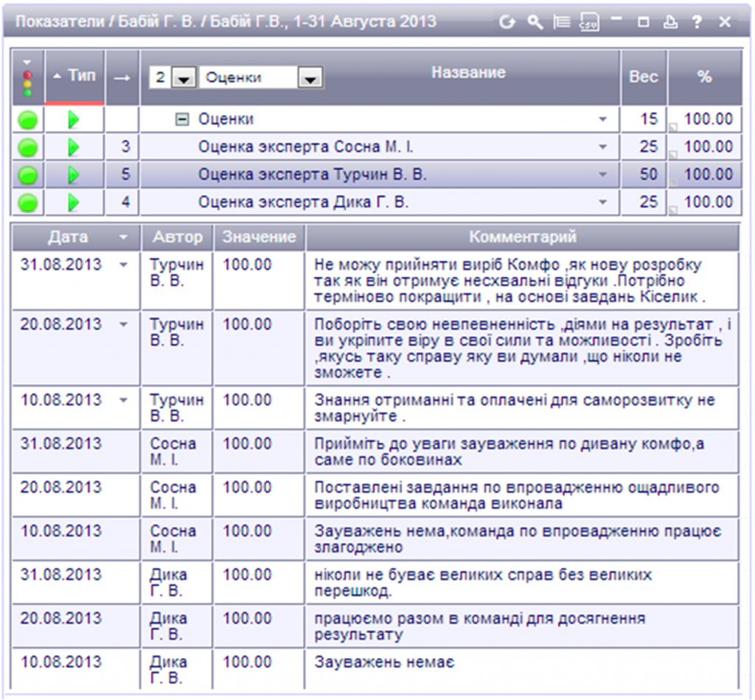The width and height of the screenshot is (755, 700).
Task: Click comment 'працюємо разом в команді'
Action: 479,626
